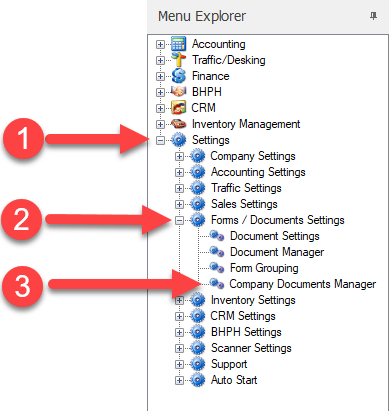
Task: Collapse the Settings tree node
Action: click(x=160, y=141)
